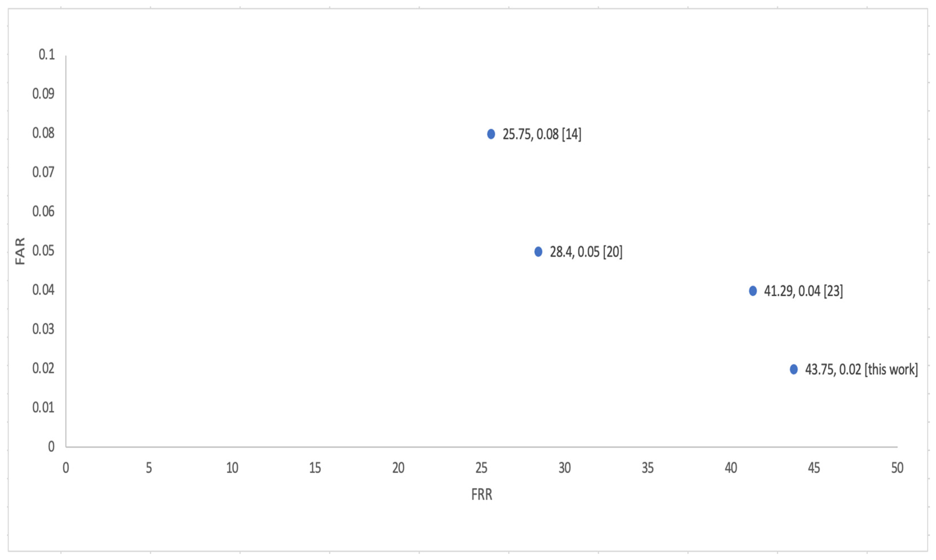Click the 0.01 y-axis tick label
Viewport: 936px width, 560px height.
click(x=43, y=407)
